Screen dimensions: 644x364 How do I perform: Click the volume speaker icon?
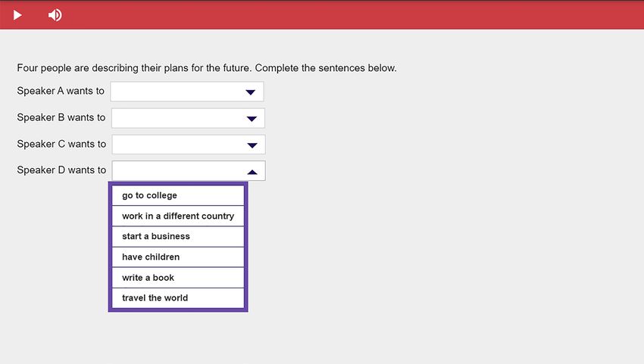click(55, 15)
